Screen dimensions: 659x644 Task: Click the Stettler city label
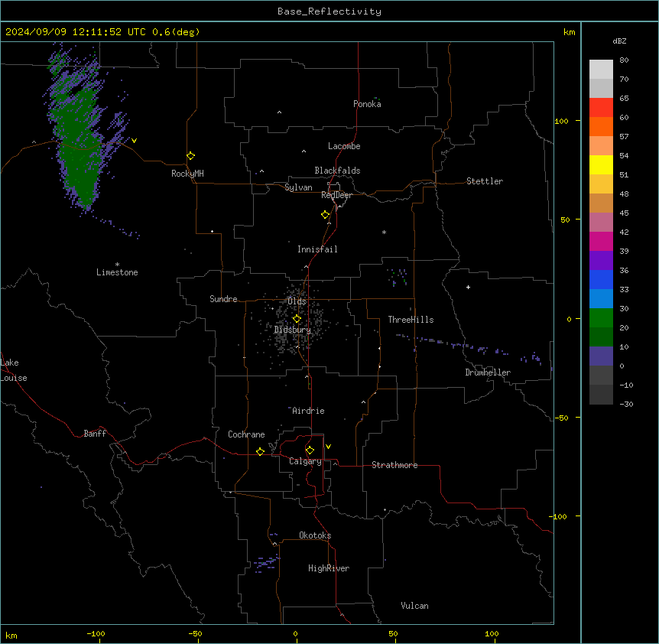485,181
